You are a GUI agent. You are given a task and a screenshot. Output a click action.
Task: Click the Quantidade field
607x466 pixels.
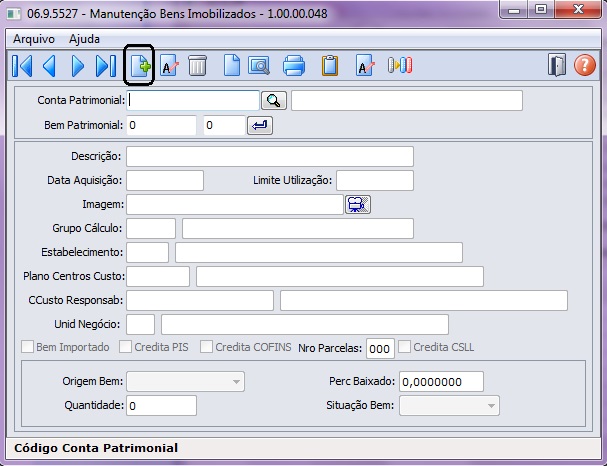click(161, 406)
